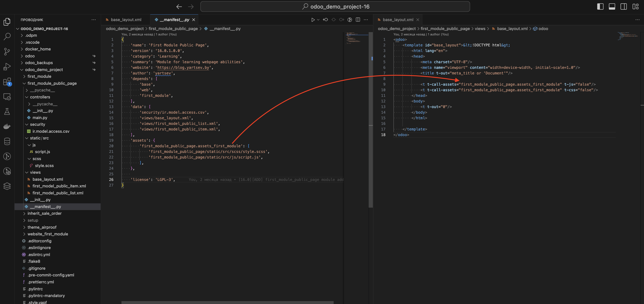644x304 pixels.
Task: Click the left editor minimap
Action: click(x=357, y=38)
